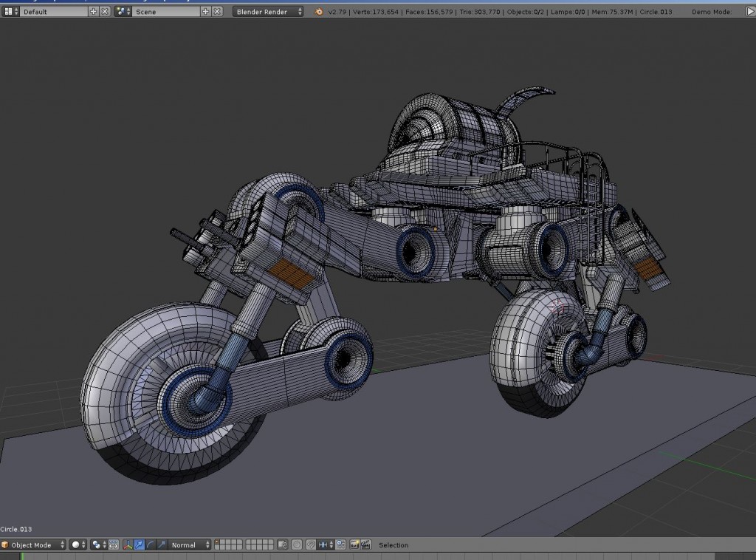Screen dimensions: 756x560
Task: Click the 3D View editor type icon
Action: (x=5, y=544)
